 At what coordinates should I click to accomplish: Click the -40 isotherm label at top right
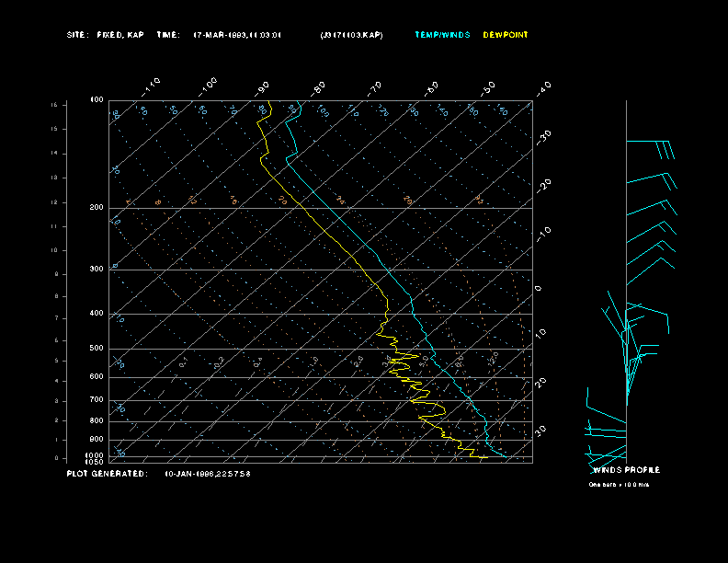click(x=544, y=88)
